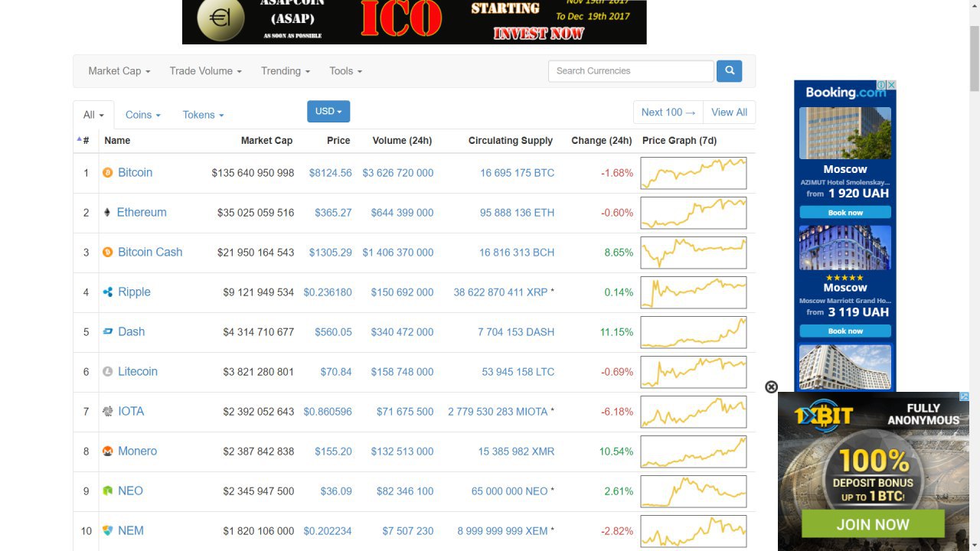Viewport: 980px width, 551px height.
Task: Click the Ripple logo icon
Action: pyautogui.click(x=107, y=292)
